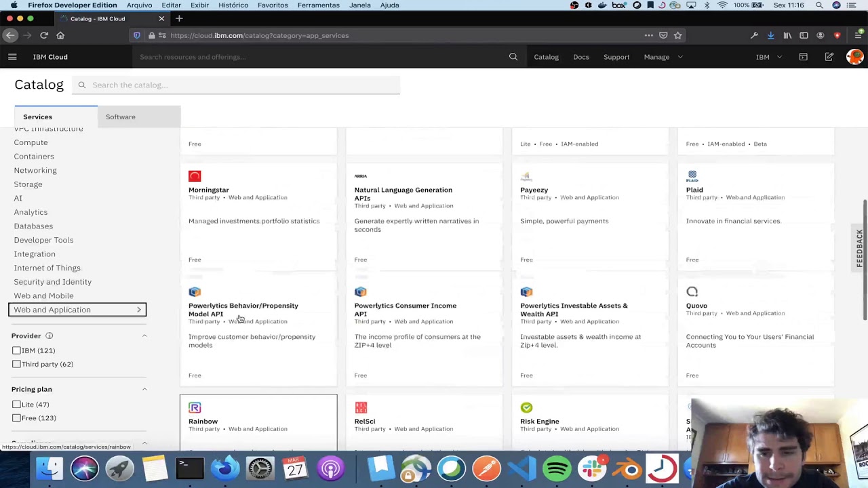The height and width of the screenshot is (488, 868).
Task: Open a new browser tab
Action: click(x=179, y=18)
